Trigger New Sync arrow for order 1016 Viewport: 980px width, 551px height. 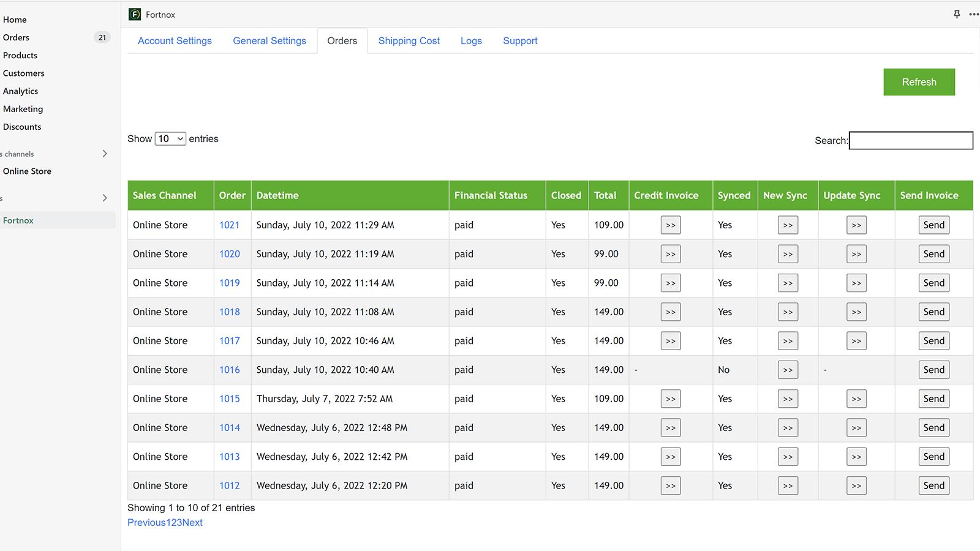[788, 370]
